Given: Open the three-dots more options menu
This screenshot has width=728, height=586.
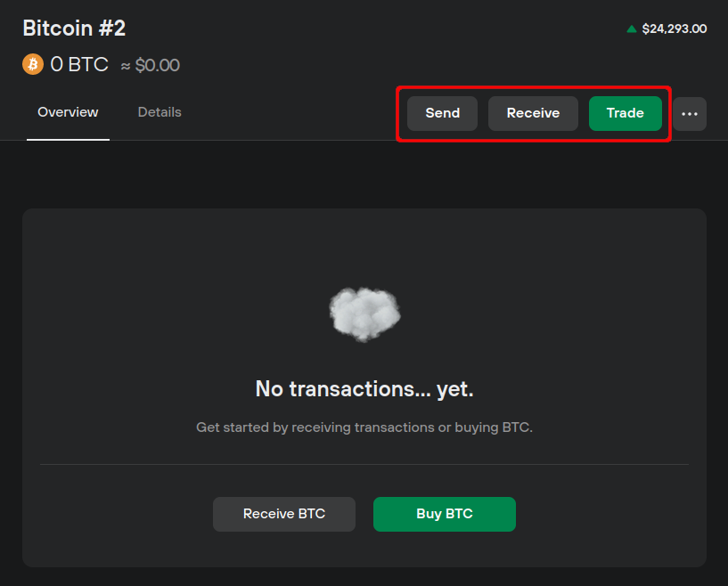Looking at the screenshot, I should 690,114.
